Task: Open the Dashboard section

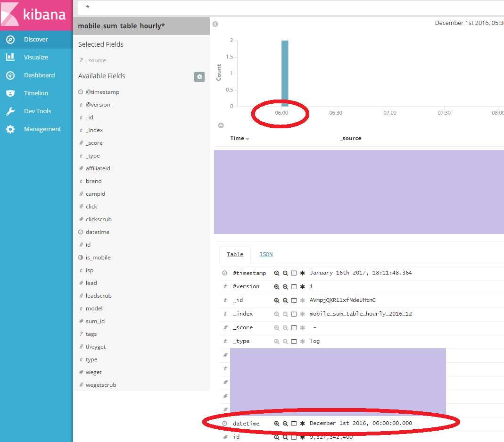Action: point(36,75)
